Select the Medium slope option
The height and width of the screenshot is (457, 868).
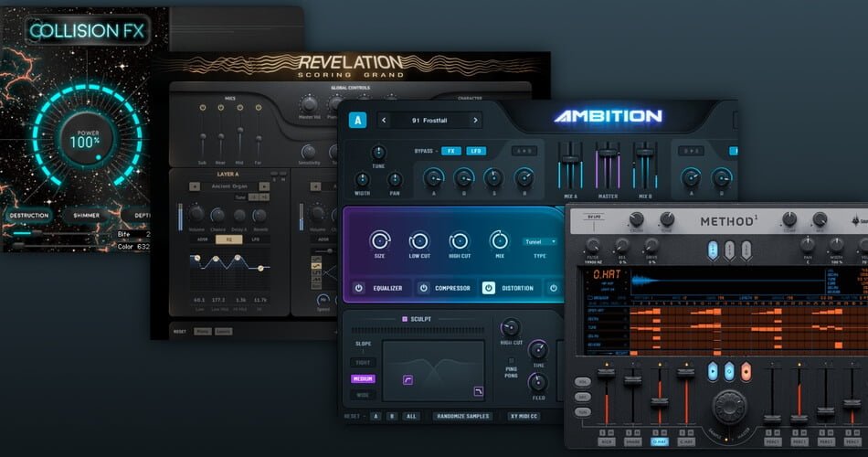click(363, 378)
